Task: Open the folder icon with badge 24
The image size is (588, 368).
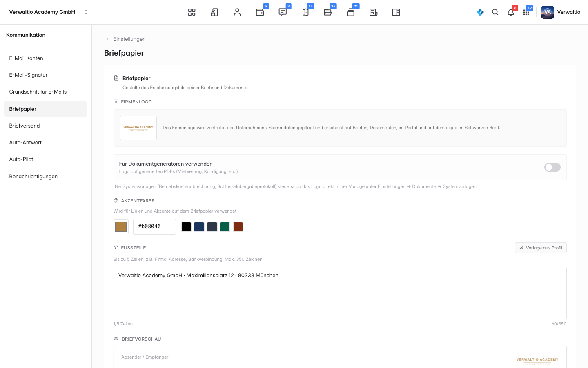Action: (328, 12)
